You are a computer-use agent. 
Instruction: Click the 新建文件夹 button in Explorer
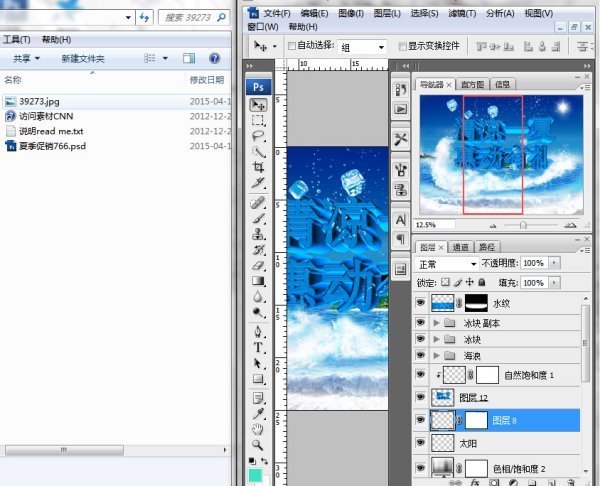pyautogui.click(x=89, y=59)
